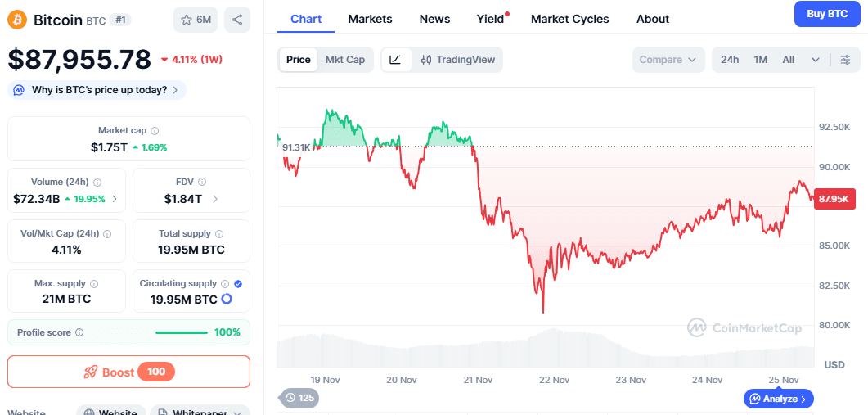Open the chart settings sliders icon

pos(845,60)
